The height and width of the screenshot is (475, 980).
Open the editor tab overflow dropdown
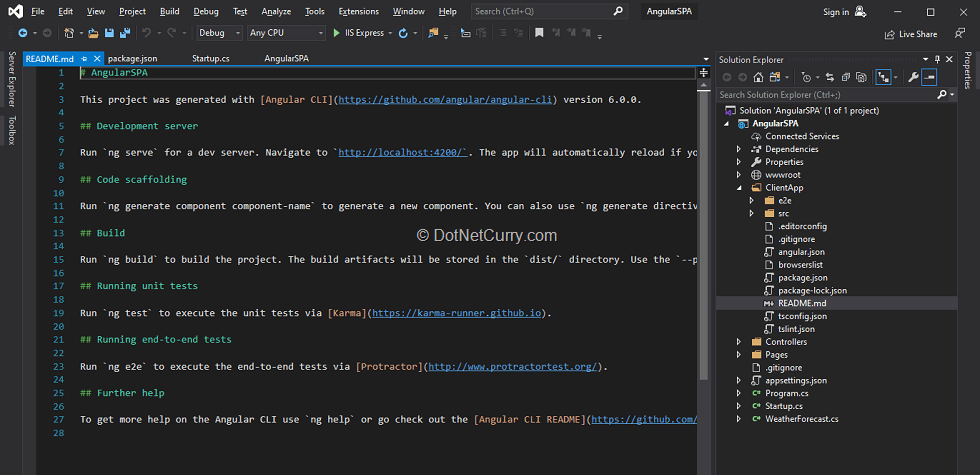pos(706,59)
